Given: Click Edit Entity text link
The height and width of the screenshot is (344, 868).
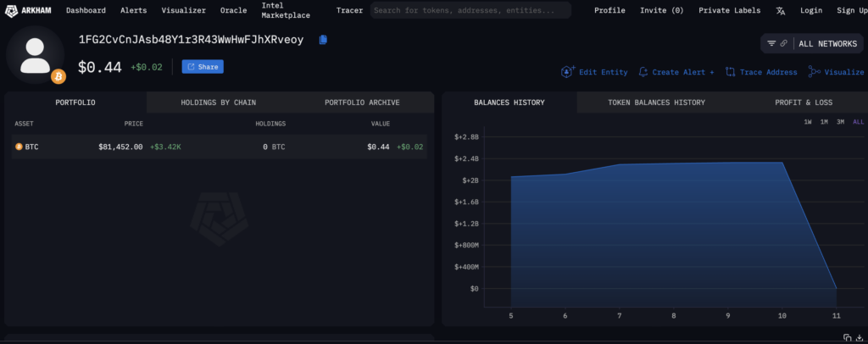Looking at the screenshot, I should click(604, 72).
